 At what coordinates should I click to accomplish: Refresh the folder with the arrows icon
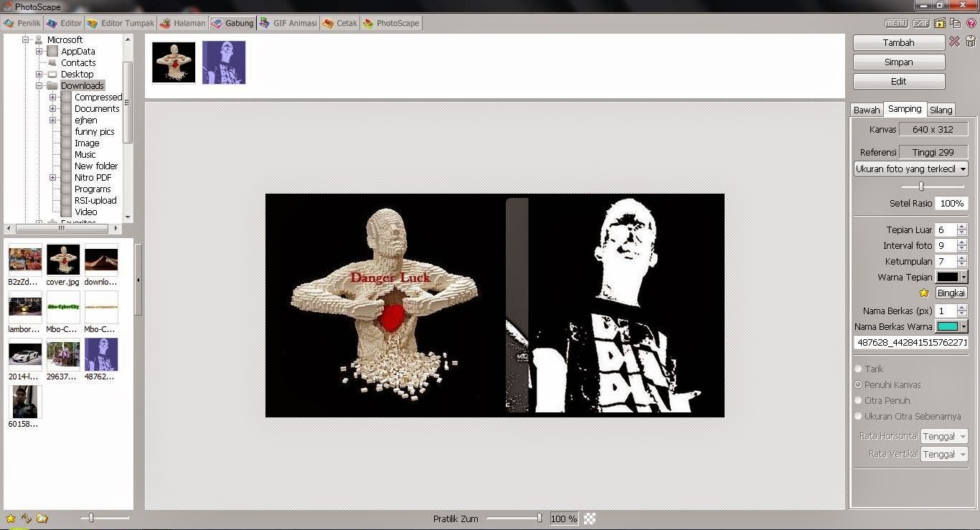(27, 518)
